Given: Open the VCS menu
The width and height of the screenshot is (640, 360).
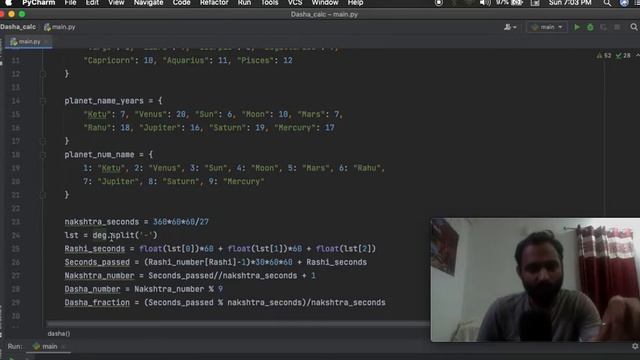Looking at the screenshot, I should (x=295, y=3).
